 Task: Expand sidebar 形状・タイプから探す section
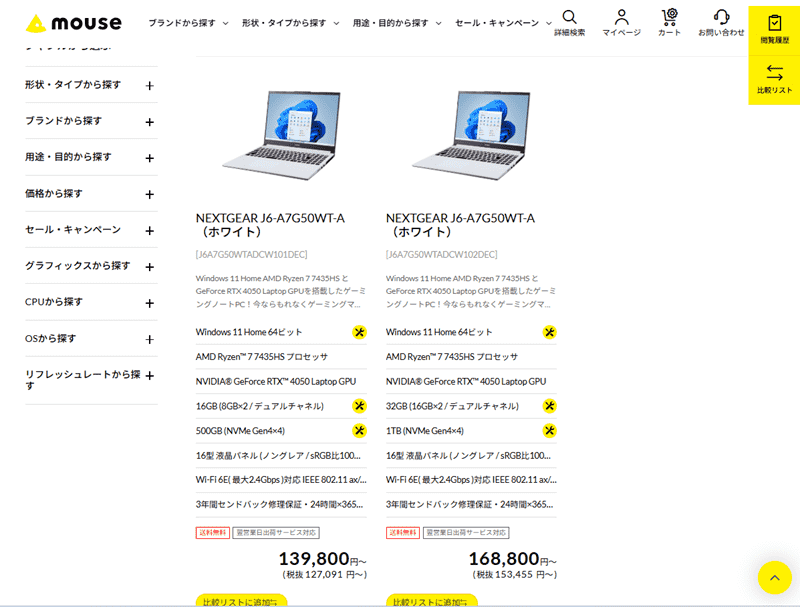coord(91,85)
